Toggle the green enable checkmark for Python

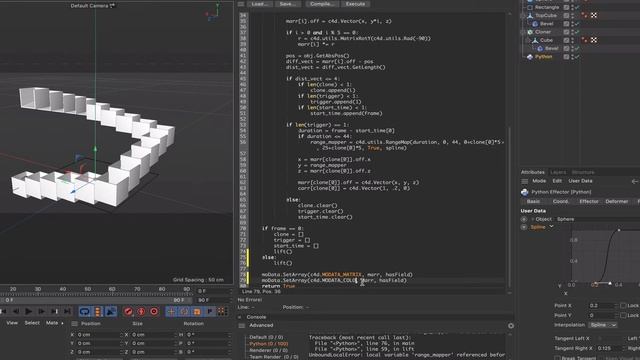point(577,57)
